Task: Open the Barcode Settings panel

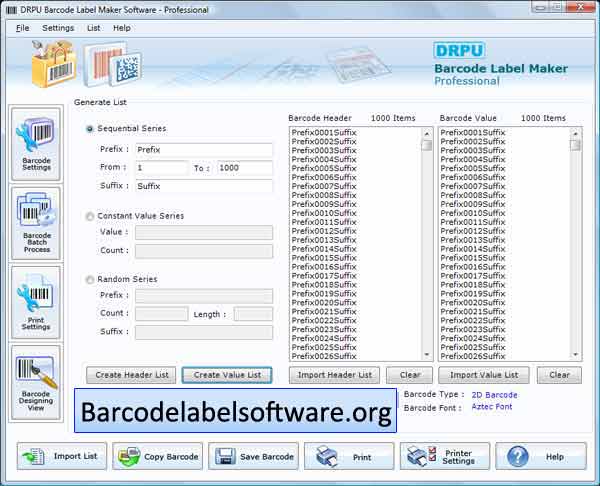Action: [36, 144]
